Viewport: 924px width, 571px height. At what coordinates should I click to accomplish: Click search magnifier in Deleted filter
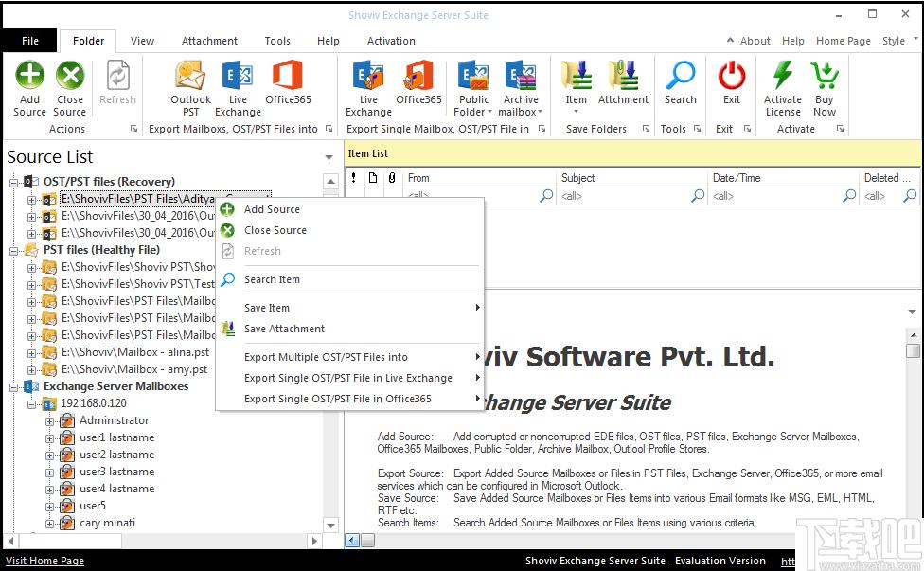[x=911, y=195]
